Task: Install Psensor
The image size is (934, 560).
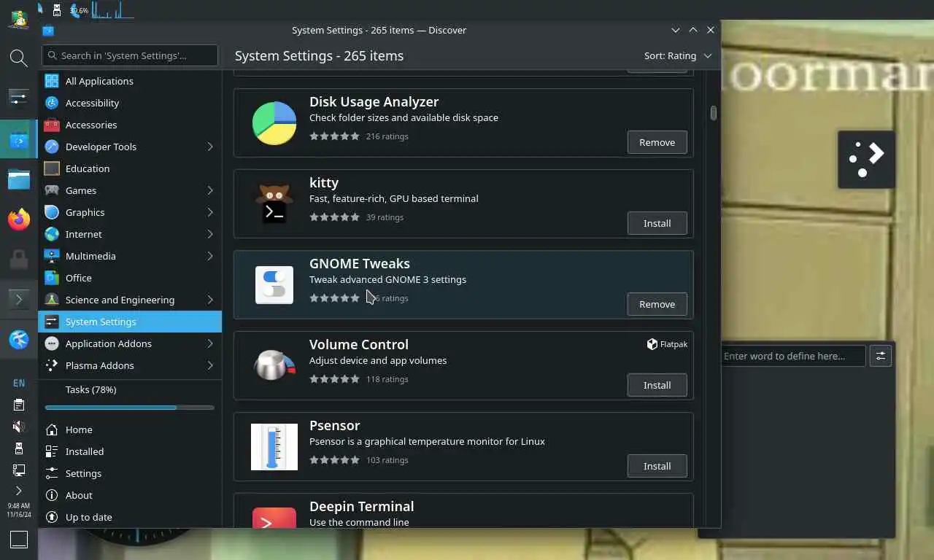Action: (657, 466)
